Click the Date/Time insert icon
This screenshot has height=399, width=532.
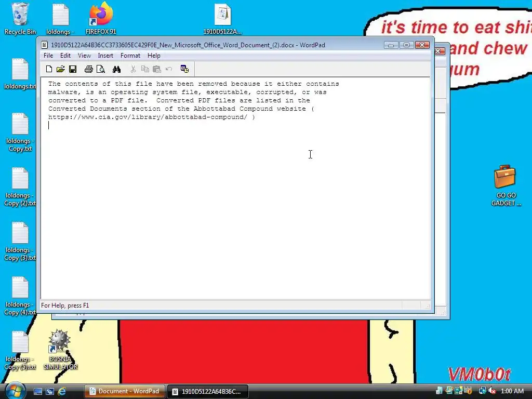coord(184,69)
